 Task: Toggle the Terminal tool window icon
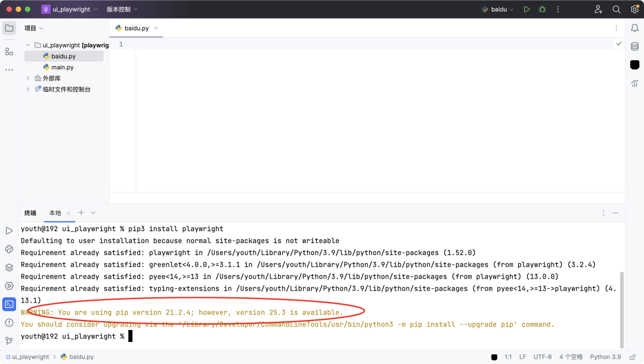click(x=9, y=304)
